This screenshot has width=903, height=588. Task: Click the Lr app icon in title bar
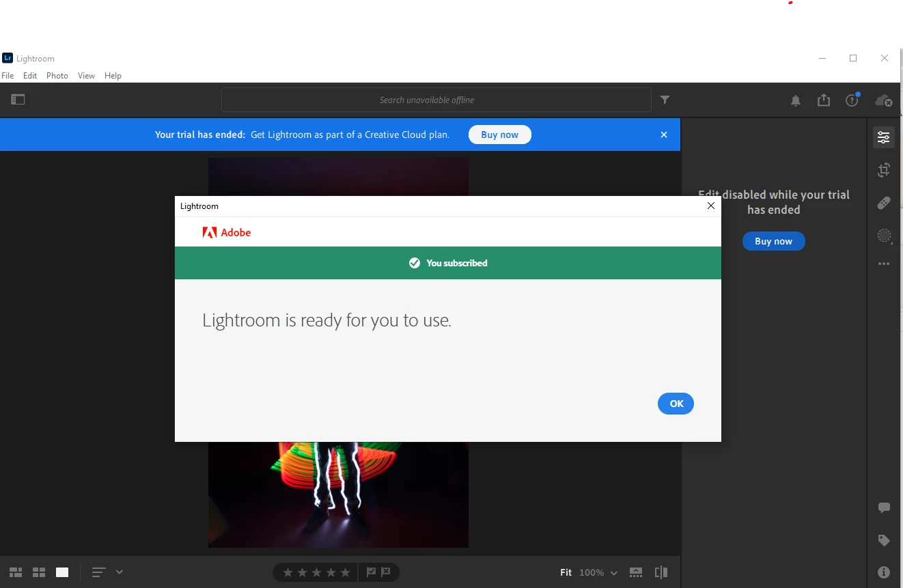(x=8, y=58)
